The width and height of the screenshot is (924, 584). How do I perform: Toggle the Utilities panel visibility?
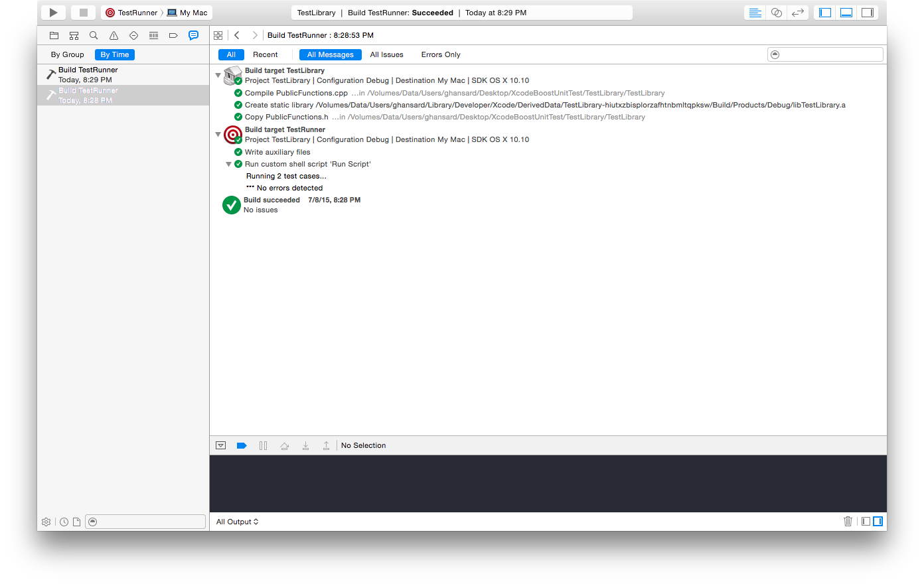click(x=868, y=13)
